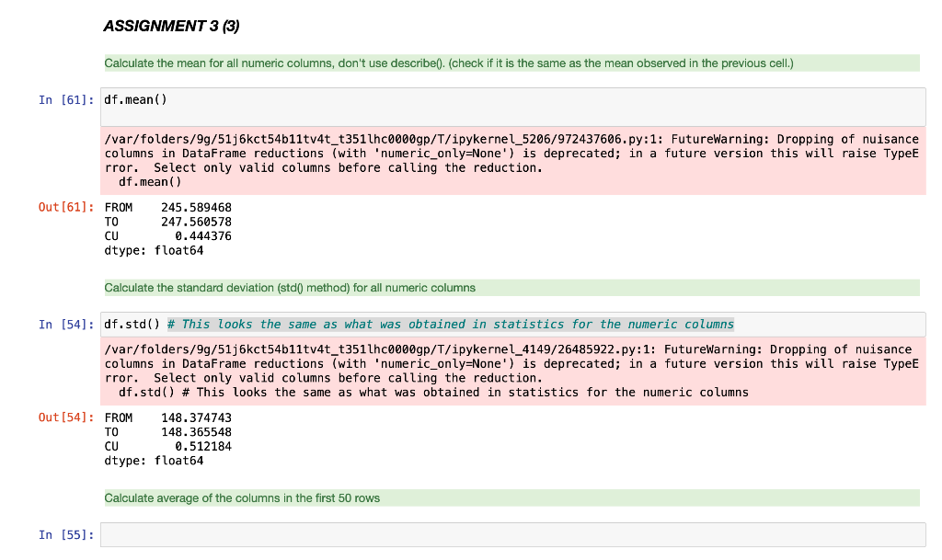The width and height of the screenshot is (942, 560).
Task: Click the Out[61] prompt label
Action: pos(66,207)
